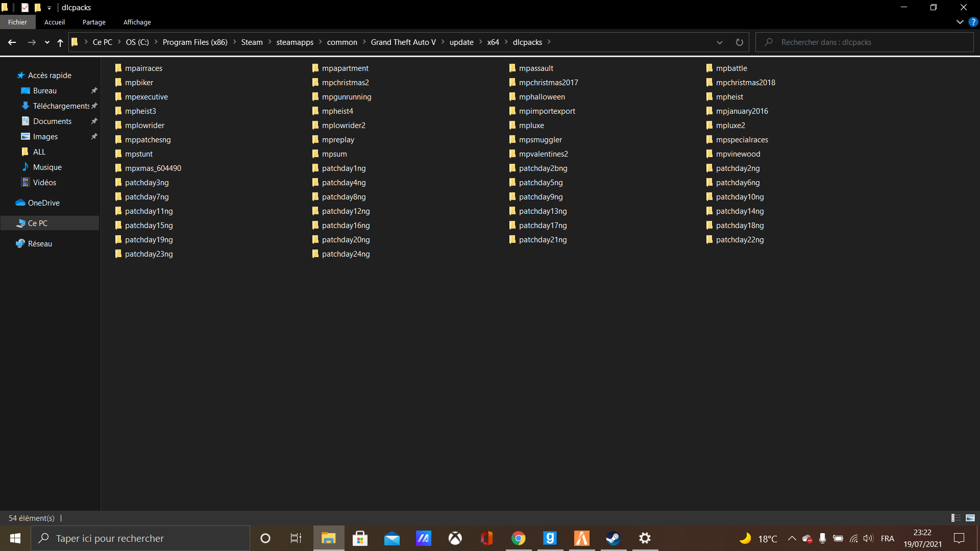980x551 pixels.
Task: Click the volume icon in system tray
Action: 868,538
